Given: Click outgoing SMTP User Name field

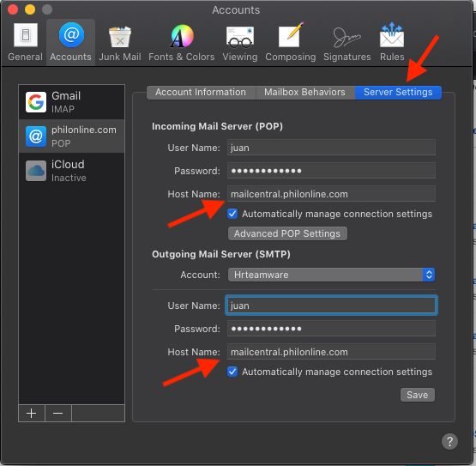Looking at the screenshot, I should (331, 306).
